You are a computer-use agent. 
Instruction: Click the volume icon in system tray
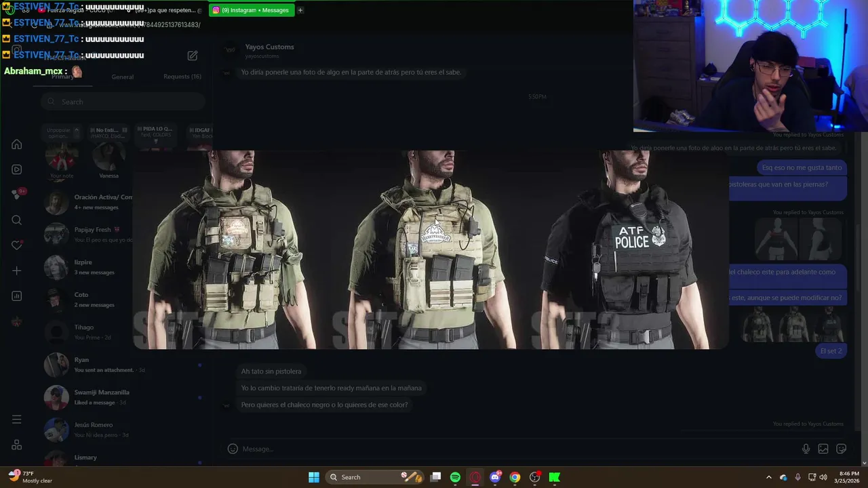pos(823,477)
